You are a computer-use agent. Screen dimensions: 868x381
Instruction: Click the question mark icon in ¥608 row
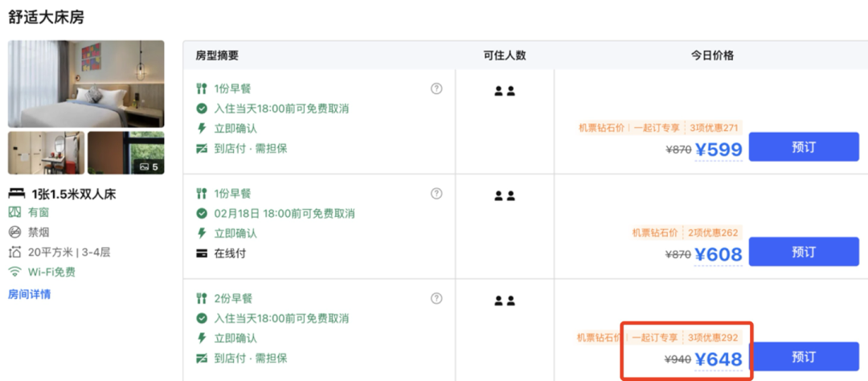[436, 194]
